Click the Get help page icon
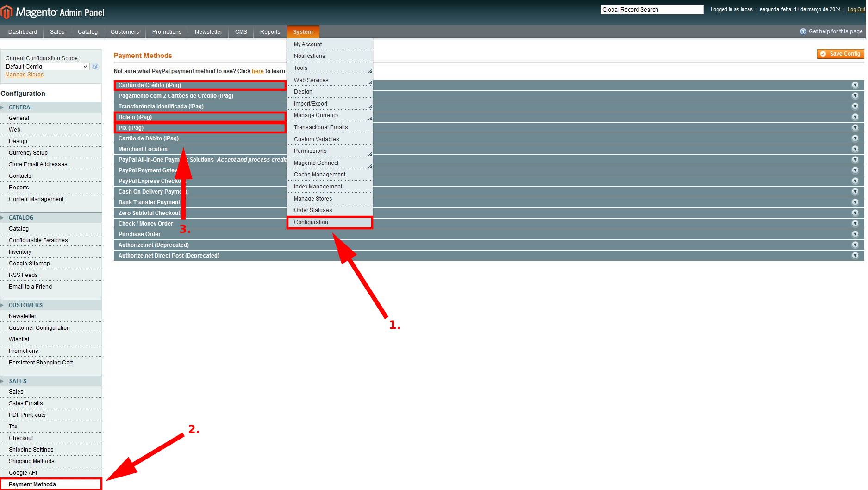 pos(803,31)
